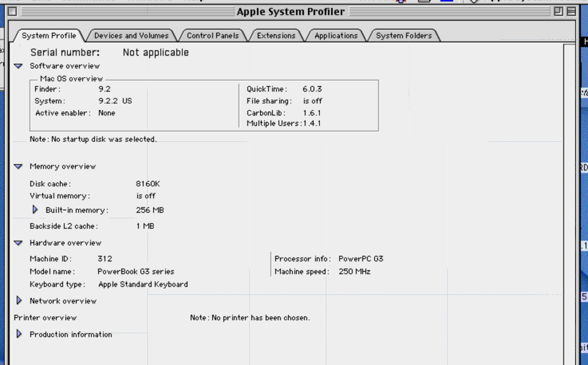Click the window close box
This screenshot has height=365, width=588.
click(x=12, y=12)
